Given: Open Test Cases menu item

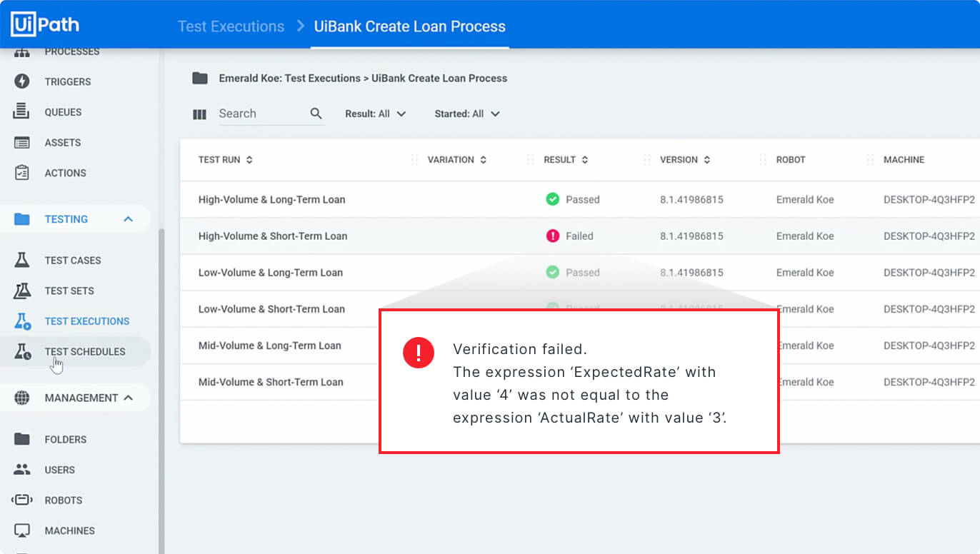Looking at the screenshot, I should pos(73,261).
